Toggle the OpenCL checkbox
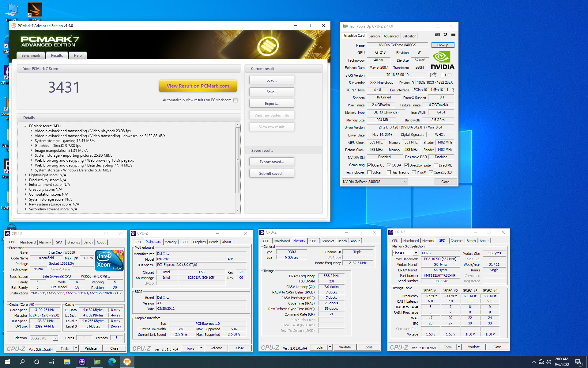 [x=369, y=165]
